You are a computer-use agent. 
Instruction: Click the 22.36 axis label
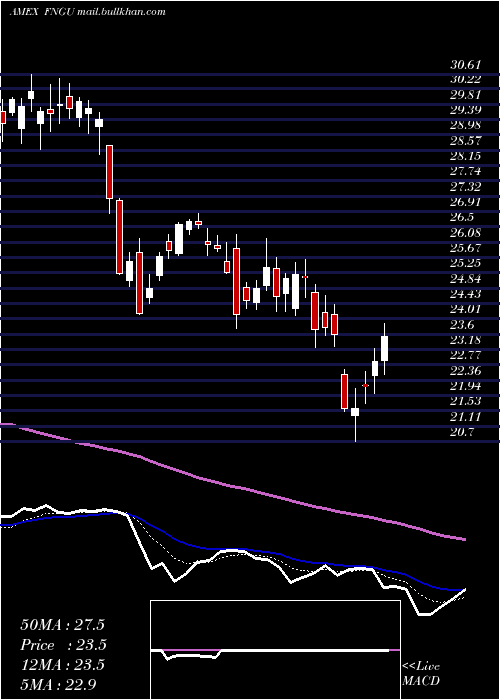coord(466,371)
